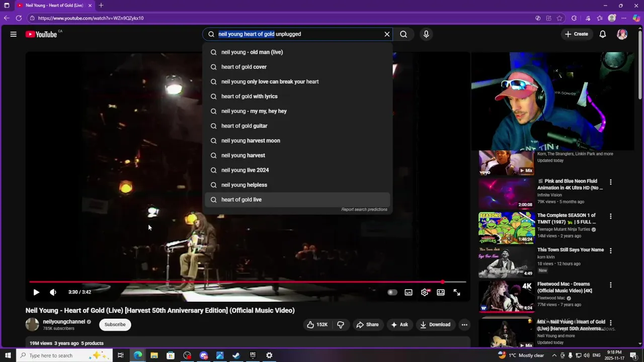Choose suggestion 'heart of gold with lyrics'
The width and height of the screenshot is (644, 362).
(298, 97)
